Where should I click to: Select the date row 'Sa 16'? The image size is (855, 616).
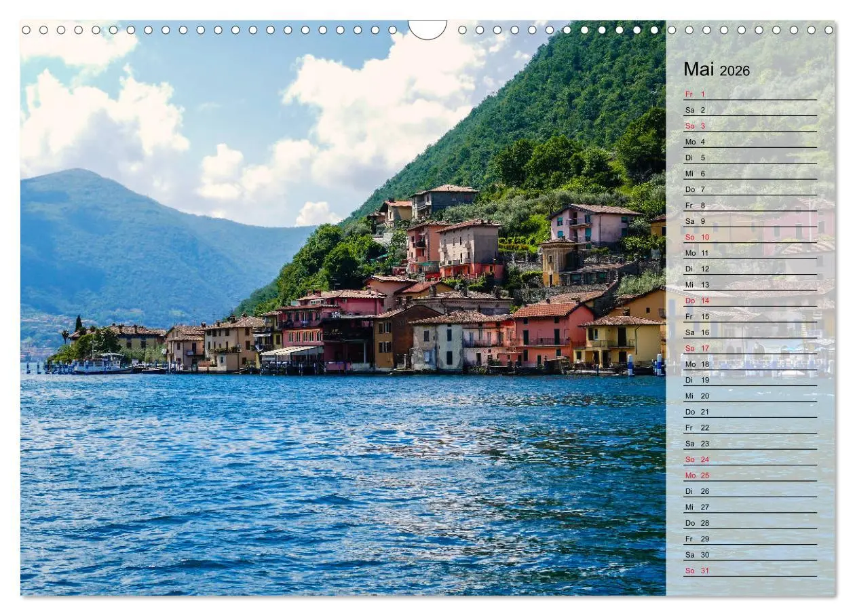750,332
